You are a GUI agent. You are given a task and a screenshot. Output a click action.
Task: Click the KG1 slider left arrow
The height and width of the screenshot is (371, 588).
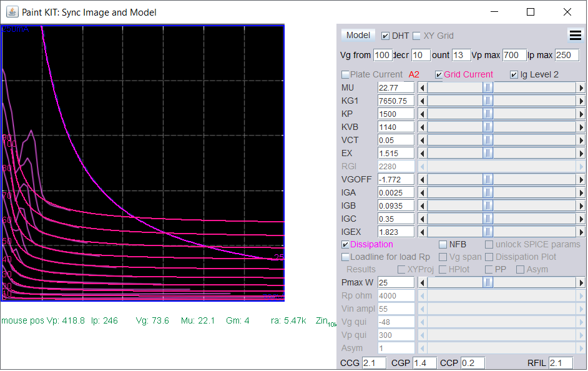[x=423, y=101]
